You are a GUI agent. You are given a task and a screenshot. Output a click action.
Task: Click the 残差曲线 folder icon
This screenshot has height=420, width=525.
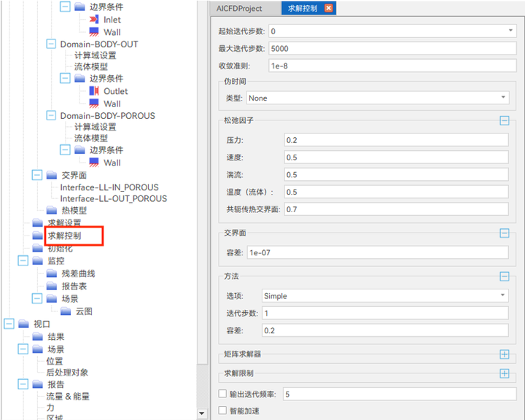click(x=51, y=273)
